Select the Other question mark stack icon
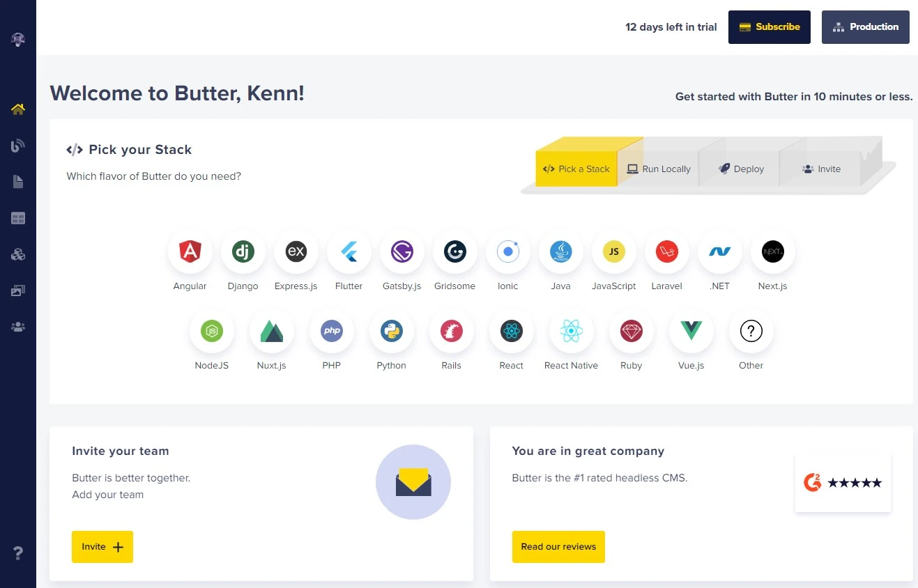The width and height of the screenshot is (918, 588). (751, 331)
